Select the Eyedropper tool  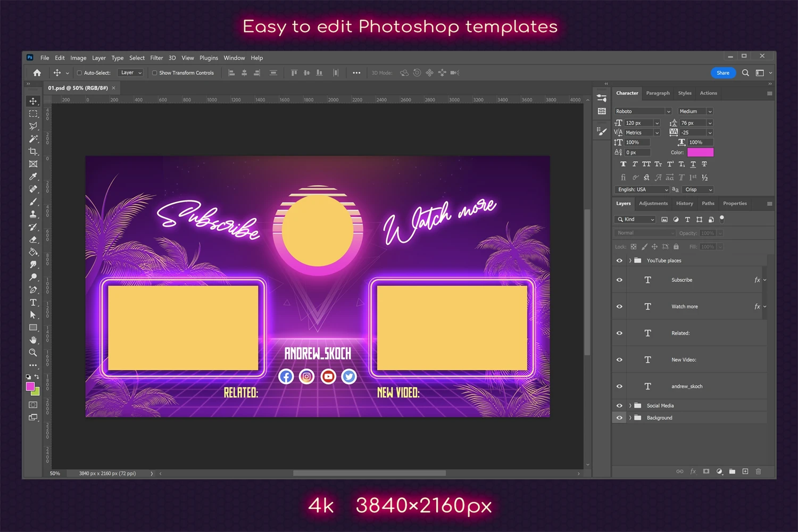click(x=33, y=177)
